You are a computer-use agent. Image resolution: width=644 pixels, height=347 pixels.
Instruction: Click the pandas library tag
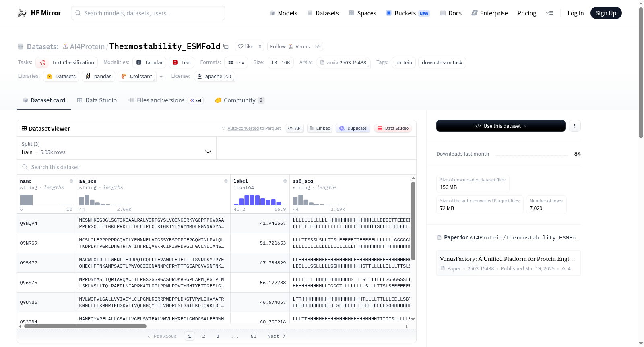(x=99, y=77)
